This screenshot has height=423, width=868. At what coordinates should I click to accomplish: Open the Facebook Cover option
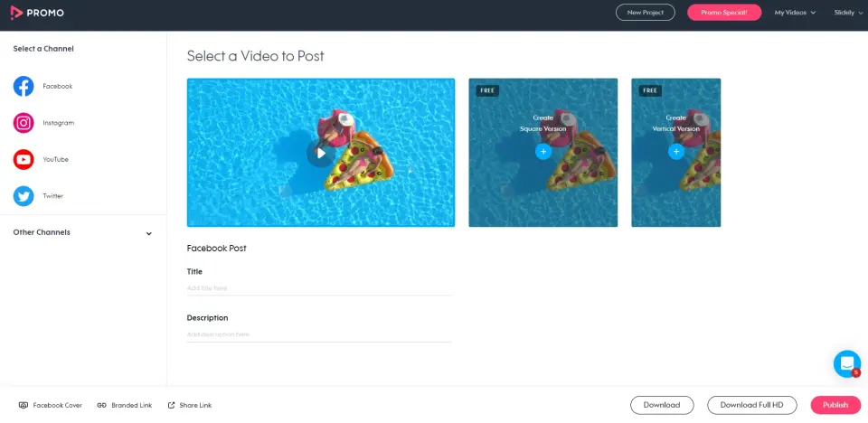click(51, 405)
